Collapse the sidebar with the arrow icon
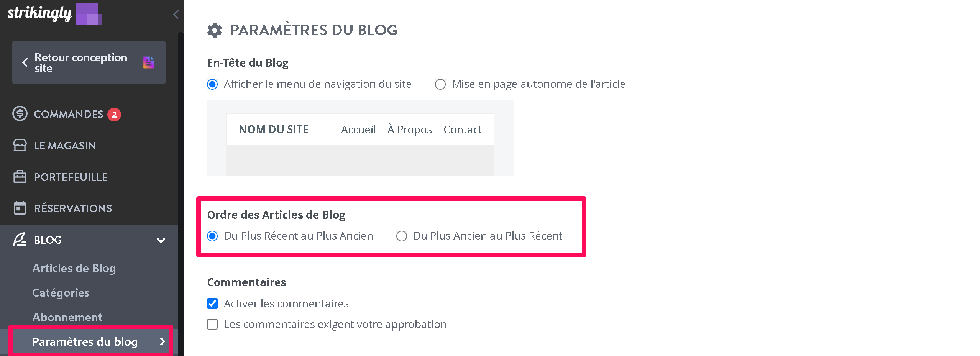 (x=176, y=14)
